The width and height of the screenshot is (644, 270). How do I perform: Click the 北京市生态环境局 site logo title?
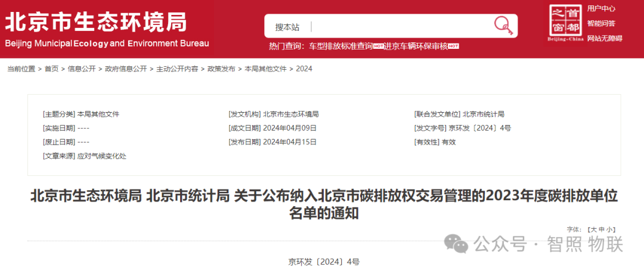(x=96, y=21)
